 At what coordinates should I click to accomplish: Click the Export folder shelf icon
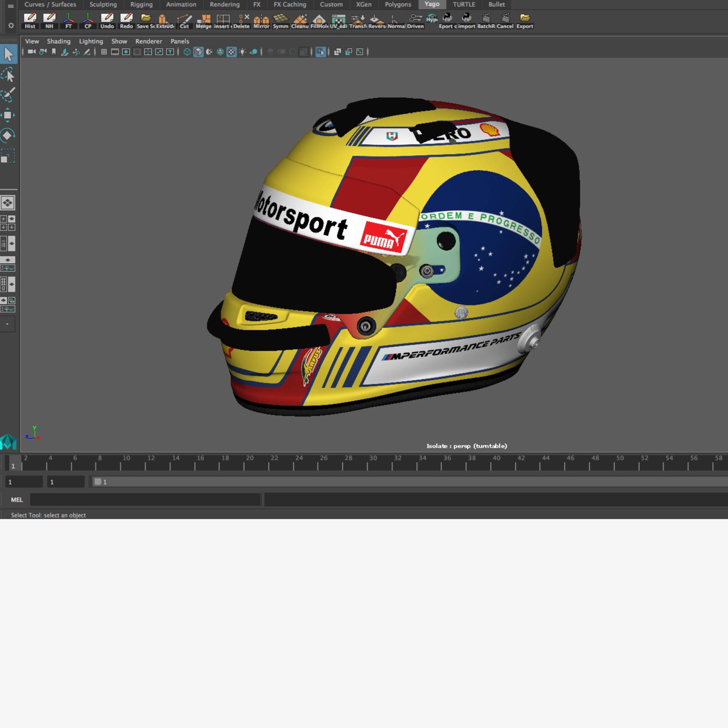tap(524, 21)
